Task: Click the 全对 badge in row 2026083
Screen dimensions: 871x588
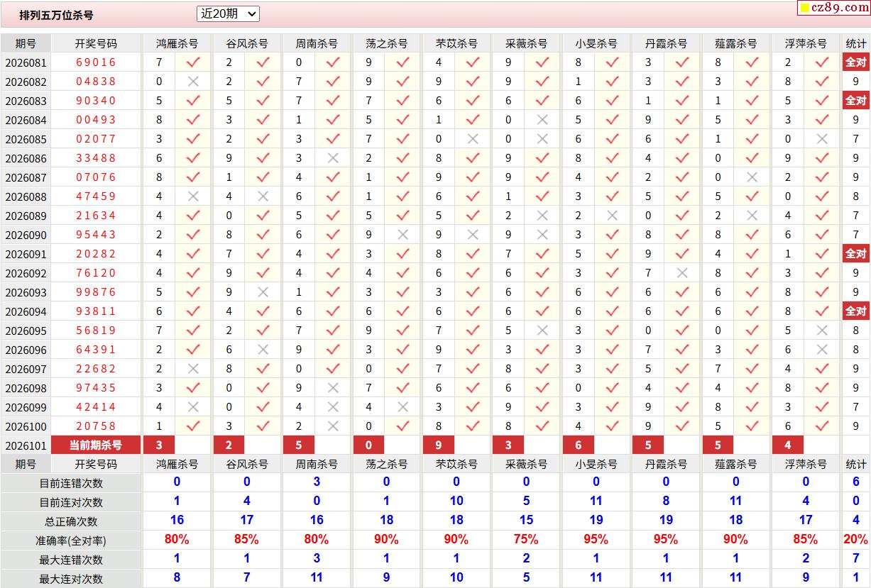Action: coord(855,101)
